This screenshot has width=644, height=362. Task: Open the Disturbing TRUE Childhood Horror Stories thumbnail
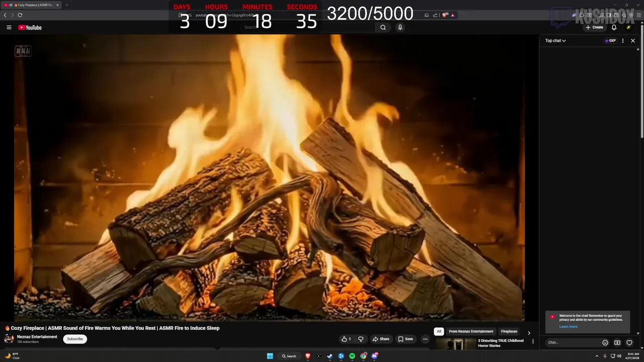456,344
